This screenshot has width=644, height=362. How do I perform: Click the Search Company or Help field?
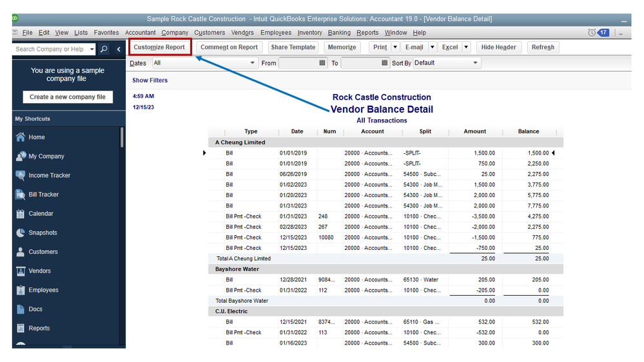pos(50,49)
